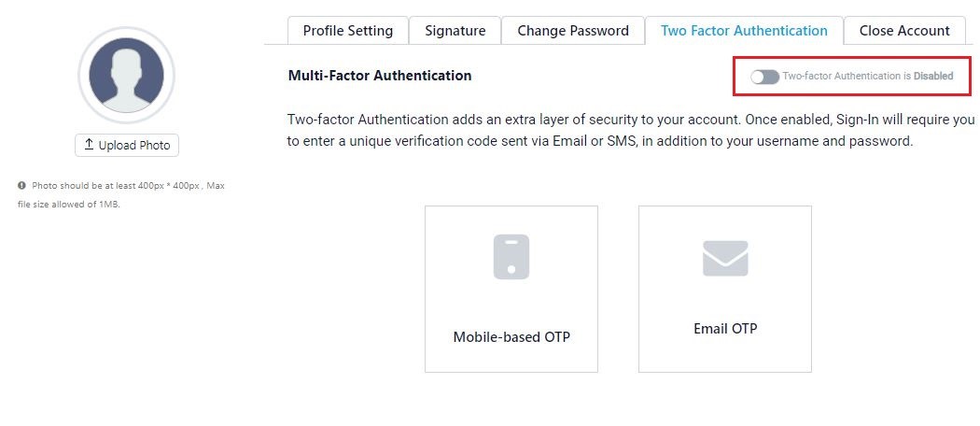
Task: Choose the Email OTP label
Action: pyautogui.click(x=725, y=329)
